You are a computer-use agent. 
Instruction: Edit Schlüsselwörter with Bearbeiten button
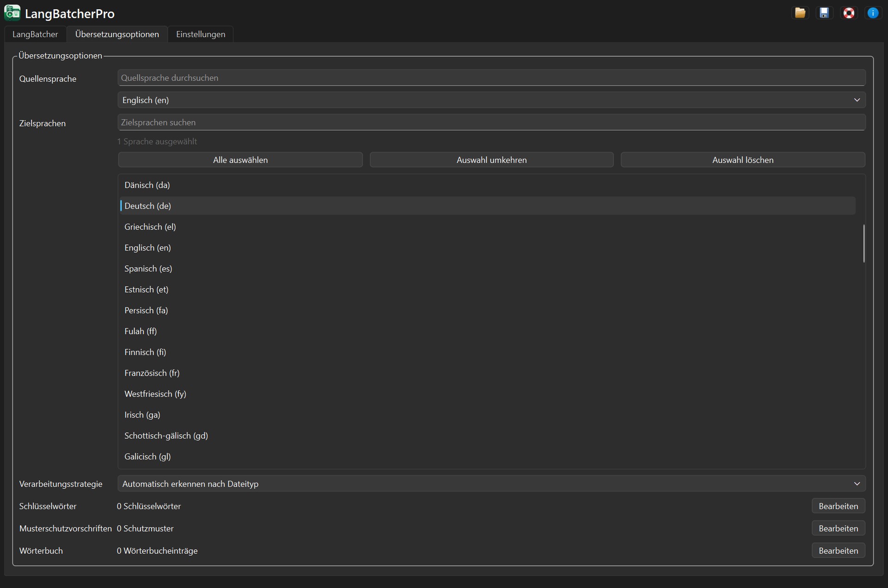pos(838,506)
